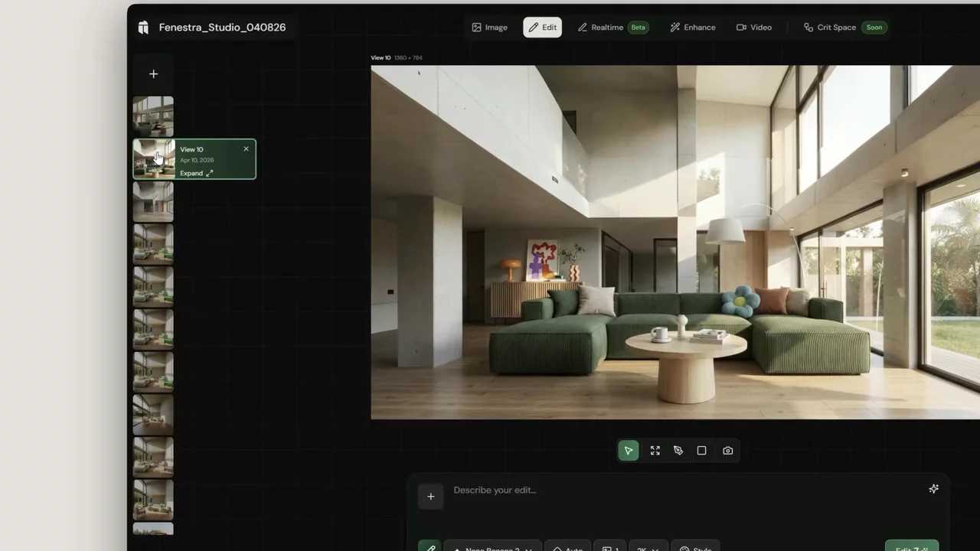Click the 1360 × 784 size label
The width and height of the screenshot is (980, 551).
click(x=408, y=57)
